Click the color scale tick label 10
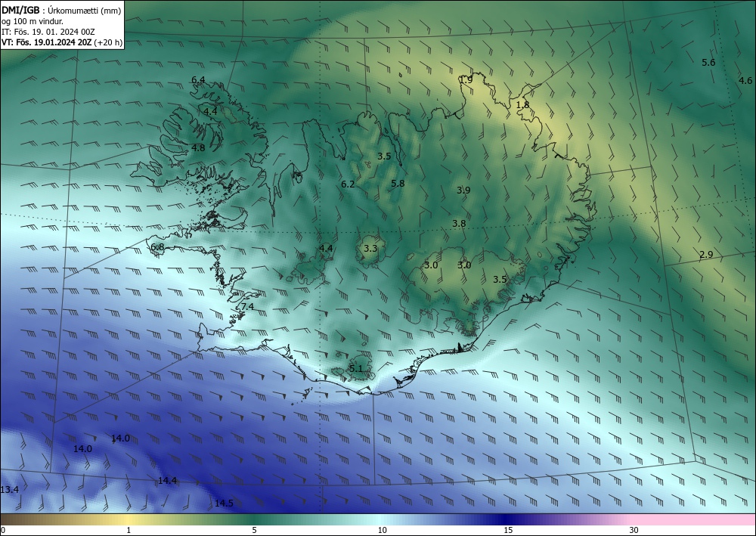This screenshot has width=756, height=536. [x=383, y=531]
